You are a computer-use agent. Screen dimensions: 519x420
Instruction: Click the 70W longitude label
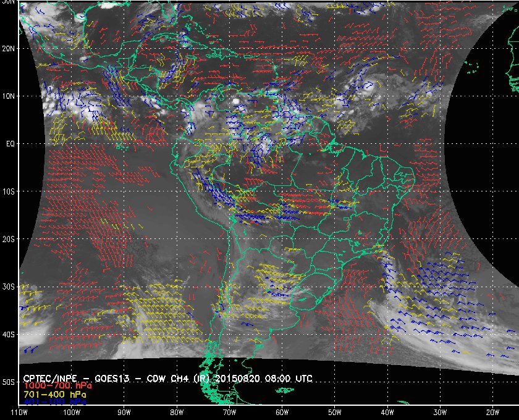[229, 413]
